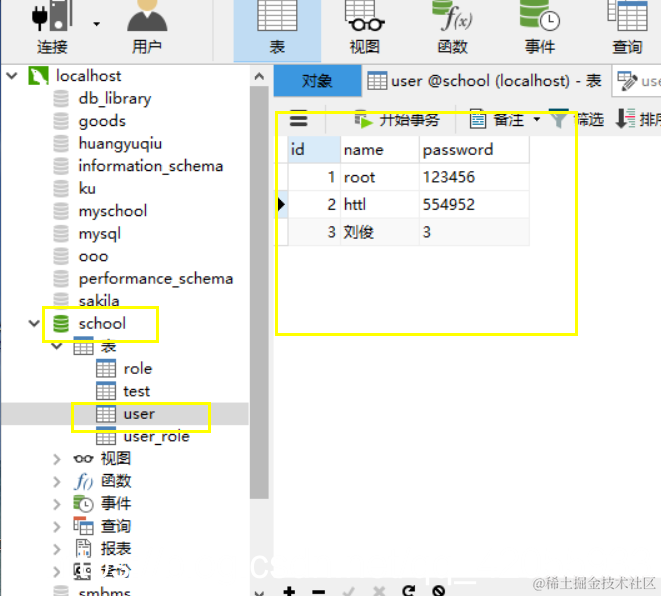Select the name cell containing root
The width and height of the screenshot is (661, 596).
[380, 177]
